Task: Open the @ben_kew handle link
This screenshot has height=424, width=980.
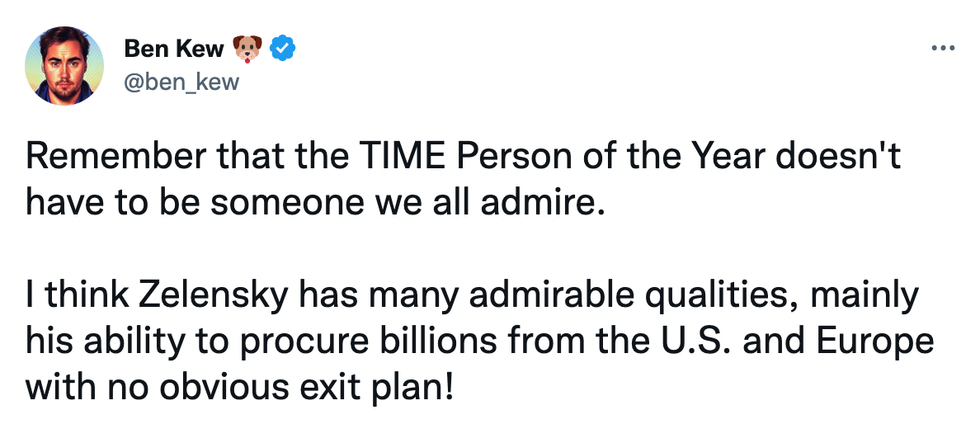Action: click(x=182, y=82)
